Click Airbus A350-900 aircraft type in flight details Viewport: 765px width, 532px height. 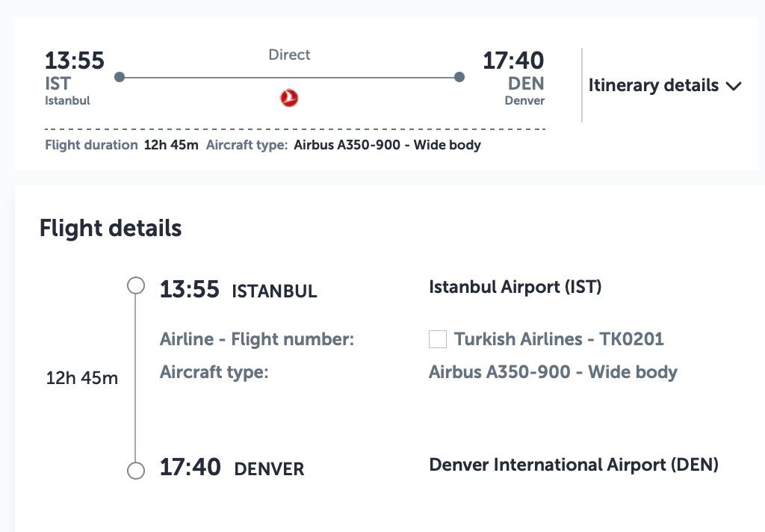[553, 372]
